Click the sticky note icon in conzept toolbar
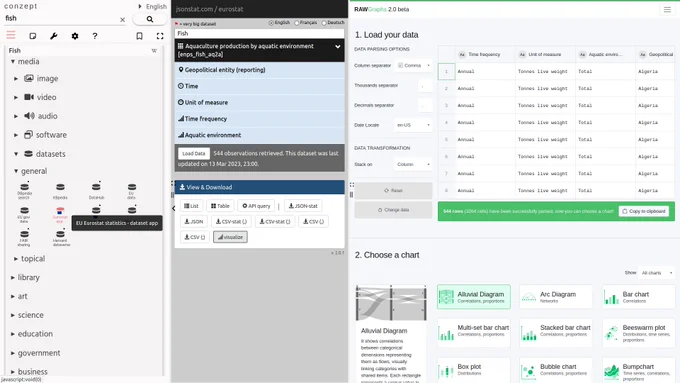 33,36
